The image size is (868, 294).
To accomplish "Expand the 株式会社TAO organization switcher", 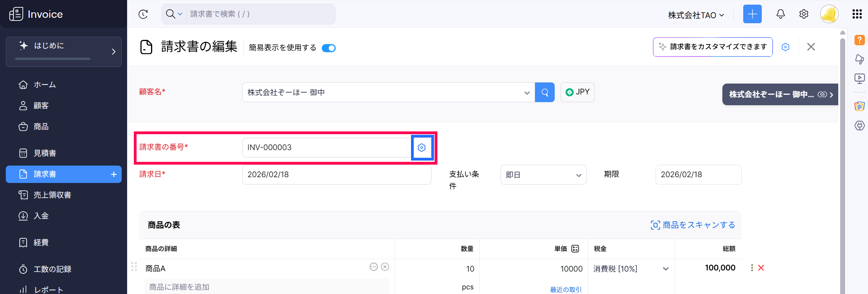I will point(696,15).
